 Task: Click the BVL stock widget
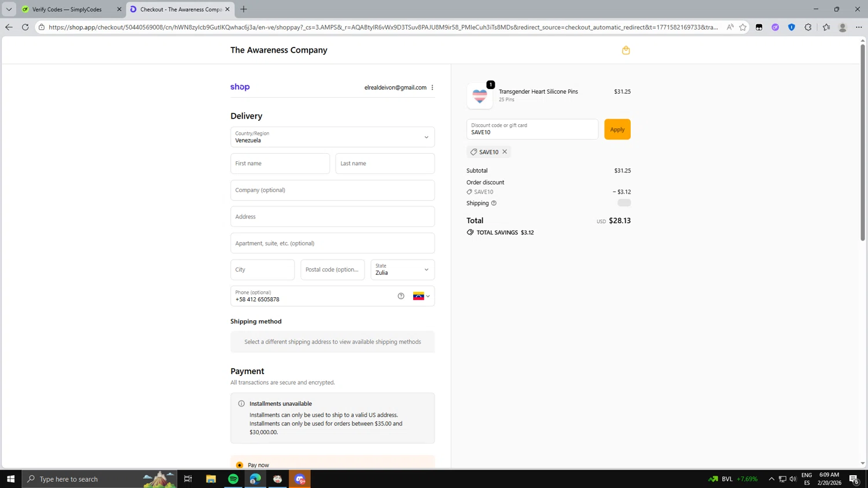pos(733,479)
